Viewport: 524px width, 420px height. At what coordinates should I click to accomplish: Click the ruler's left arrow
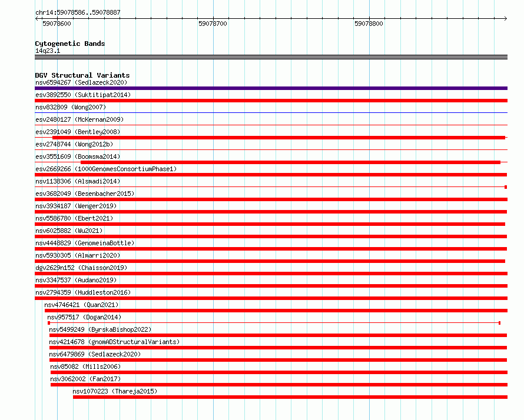tap(37, 18)
